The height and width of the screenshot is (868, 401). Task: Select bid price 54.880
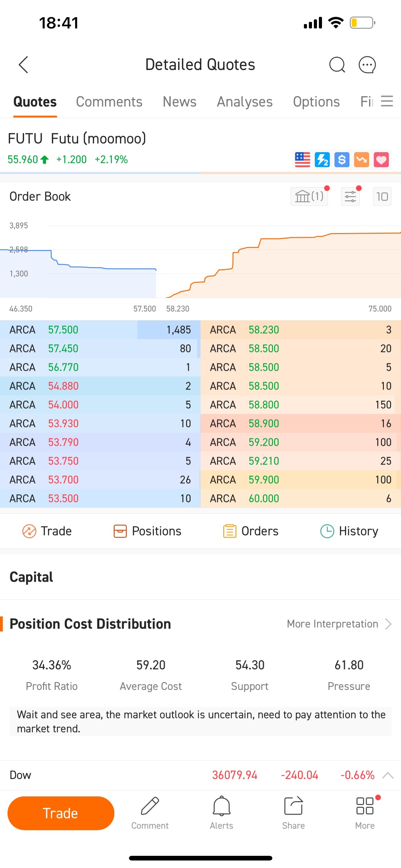pyautogui.click(x=63, y=386)
